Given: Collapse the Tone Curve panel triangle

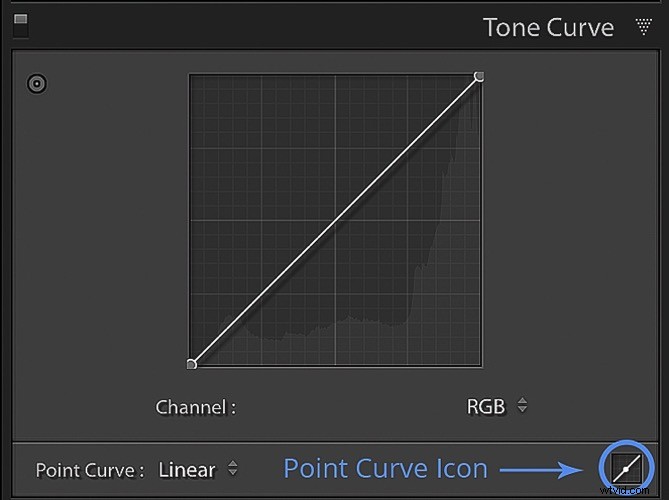Looking at the screenshot, I should 643,27.
